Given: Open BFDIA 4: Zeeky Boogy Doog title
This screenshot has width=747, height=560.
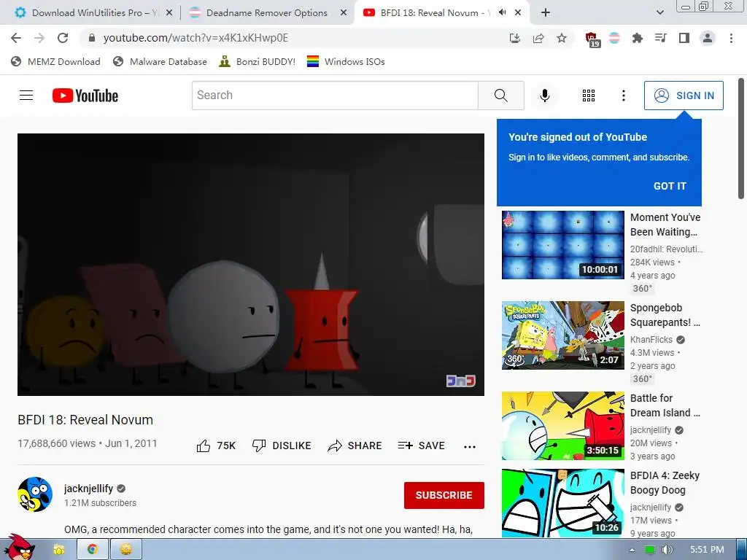Looking at the screenshot, I should (x=665, y=483).
